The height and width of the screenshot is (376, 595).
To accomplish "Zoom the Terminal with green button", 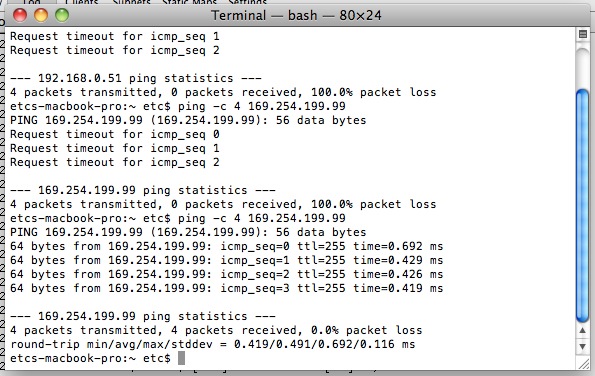I will tap(62, 15).
